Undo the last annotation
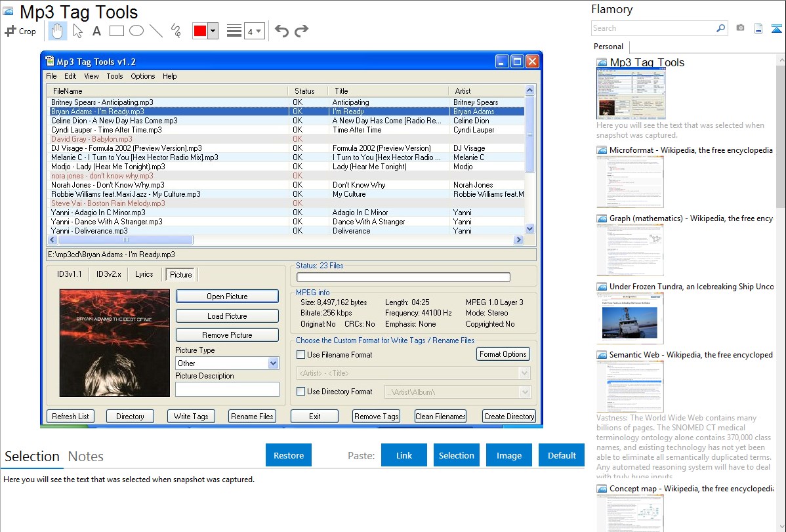 pos(281,31)
